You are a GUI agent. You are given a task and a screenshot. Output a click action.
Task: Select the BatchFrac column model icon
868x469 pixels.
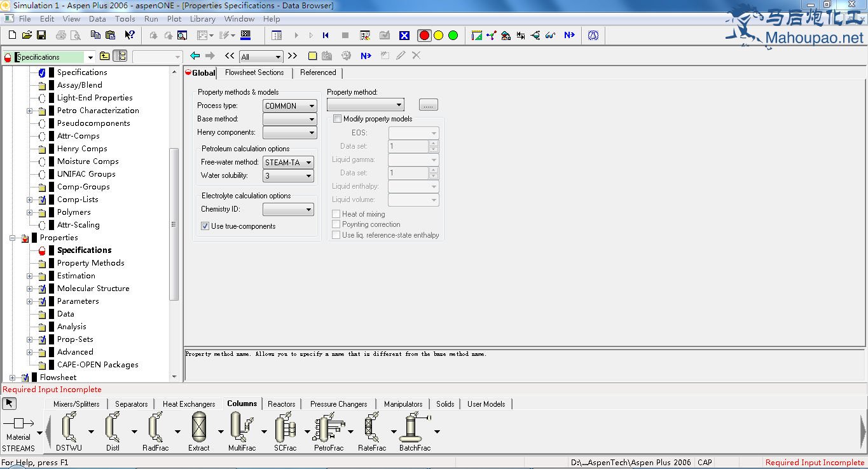tap(415, 426)
